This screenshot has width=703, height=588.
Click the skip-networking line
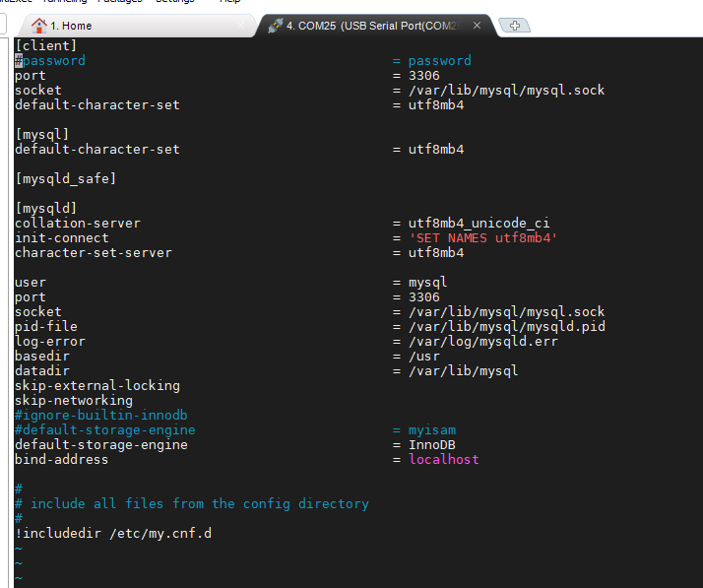tap(74, 400)
